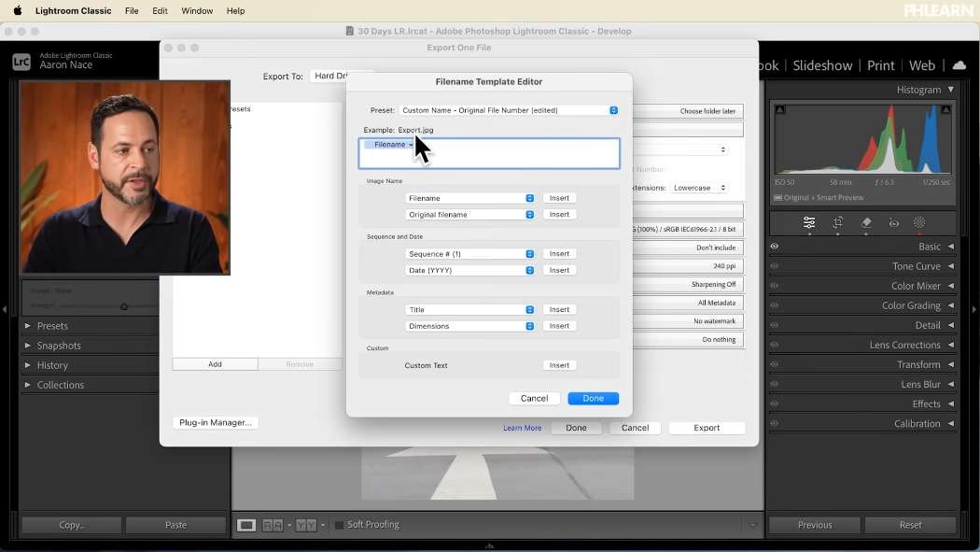Screen dimensions: 980x552
Task: Switch to the Slideshow module
Action: (x=822, y=65)
